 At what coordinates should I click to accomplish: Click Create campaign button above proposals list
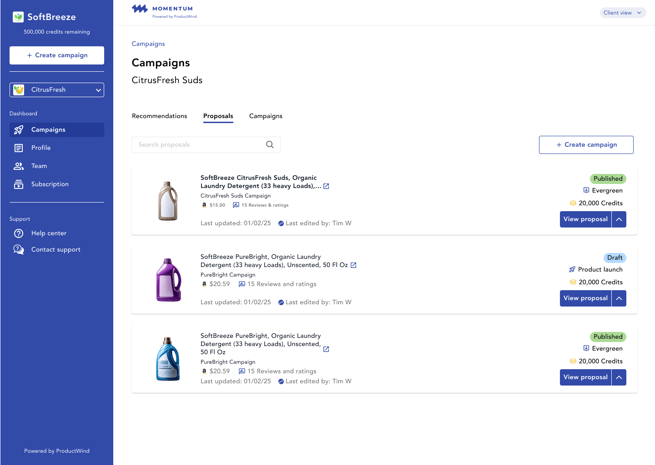coord(586,145)
